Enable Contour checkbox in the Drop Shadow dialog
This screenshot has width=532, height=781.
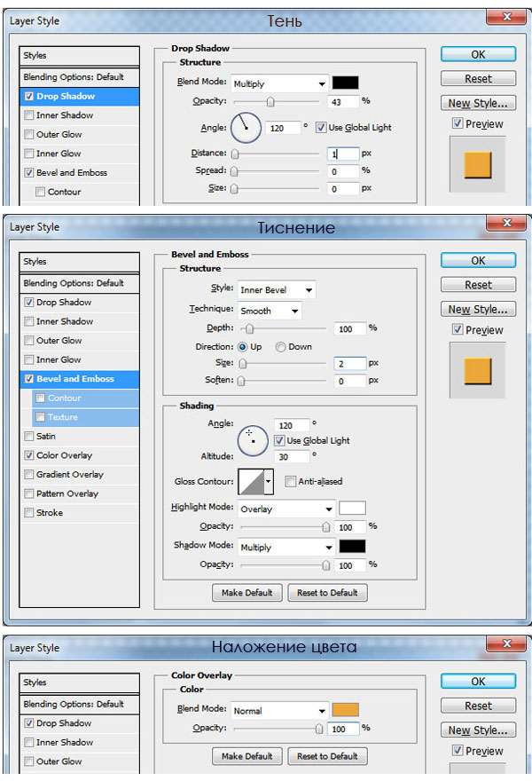(x=41, y=192)
